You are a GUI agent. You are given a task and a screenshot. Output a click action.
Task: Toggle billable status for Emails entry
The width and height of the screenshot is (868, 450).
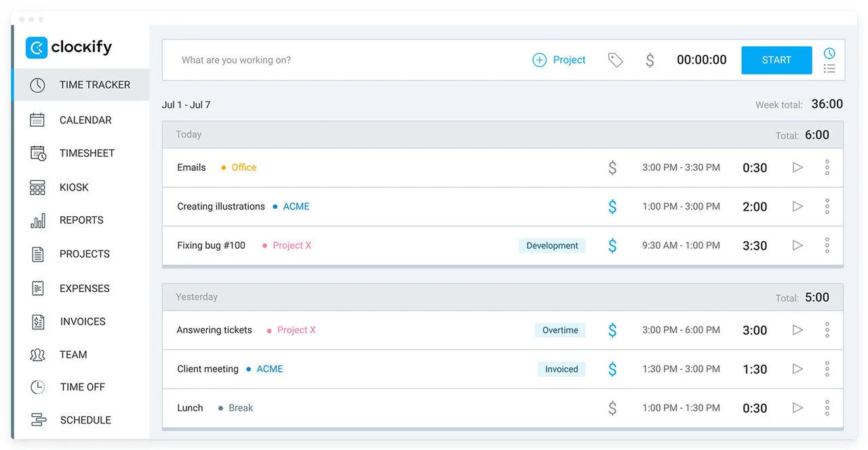coord(612,167)
